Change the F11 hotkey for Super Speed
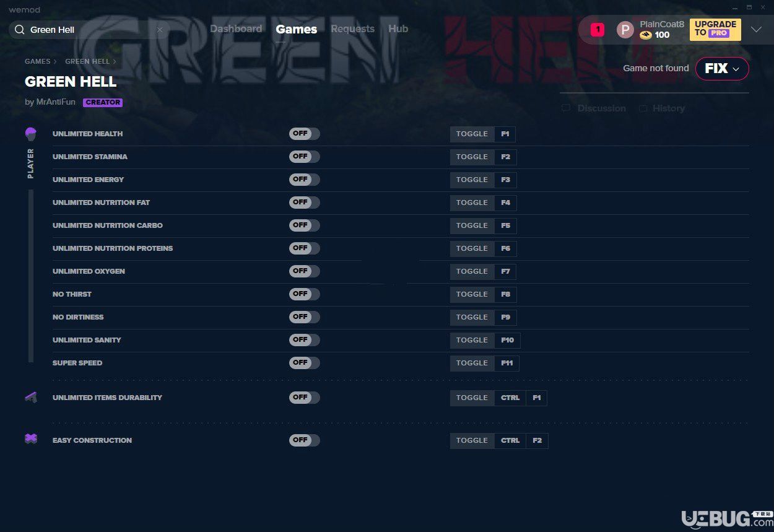This screenshot has width=774, height=532. click(507, 363)
